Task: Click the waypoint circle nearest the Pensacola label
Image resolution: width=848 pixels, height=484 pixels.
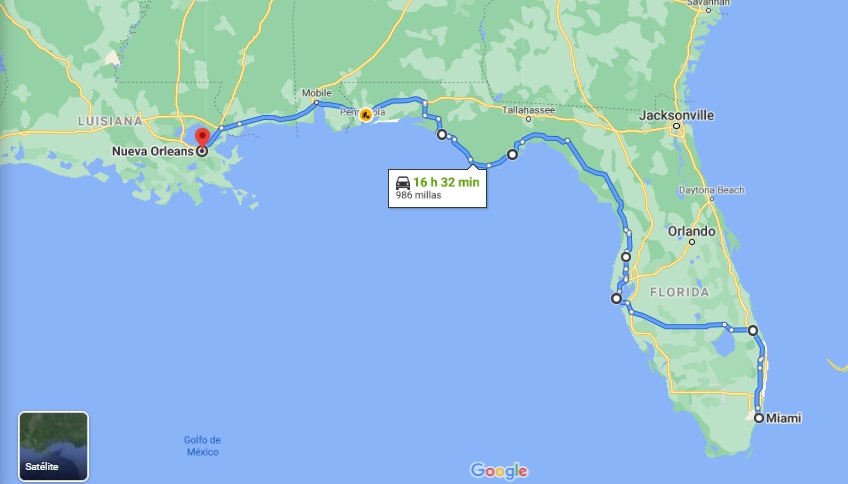Action: pos(442,135)
